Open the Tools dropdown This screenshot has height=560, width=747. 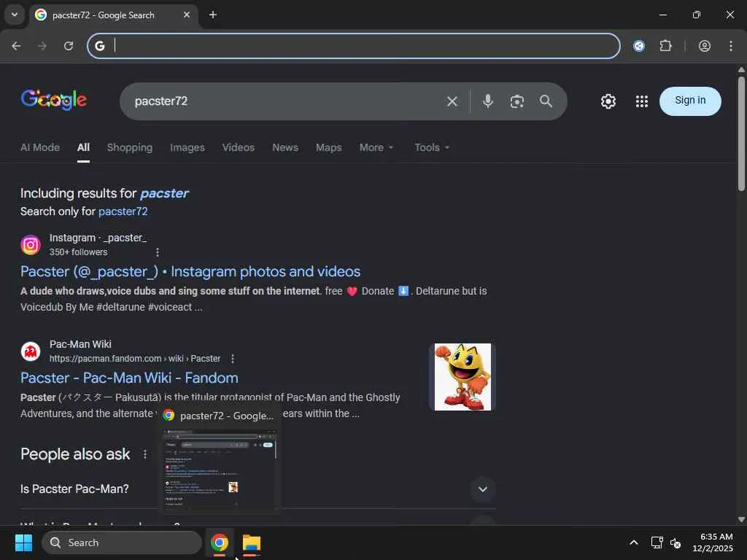pos(432,147)
